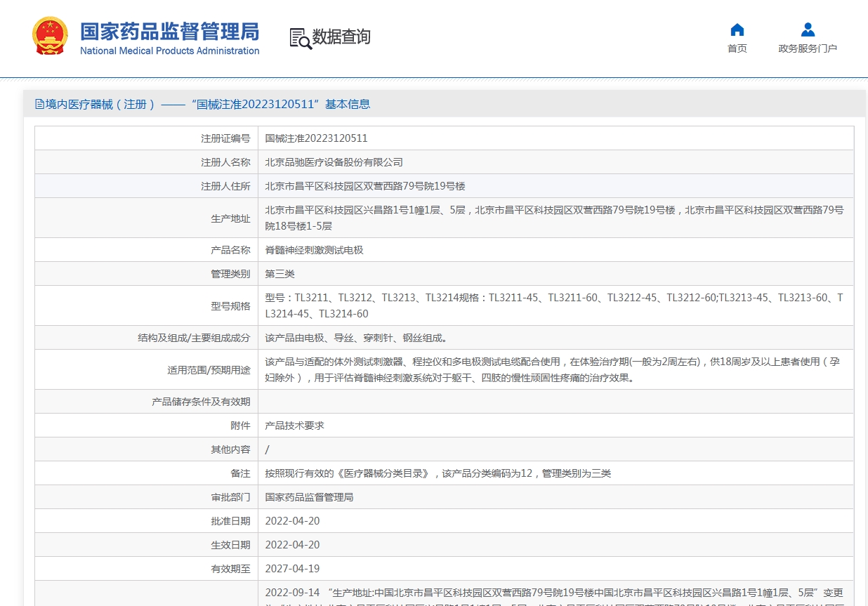Select the 有效期至 label cell

[146, 569]
